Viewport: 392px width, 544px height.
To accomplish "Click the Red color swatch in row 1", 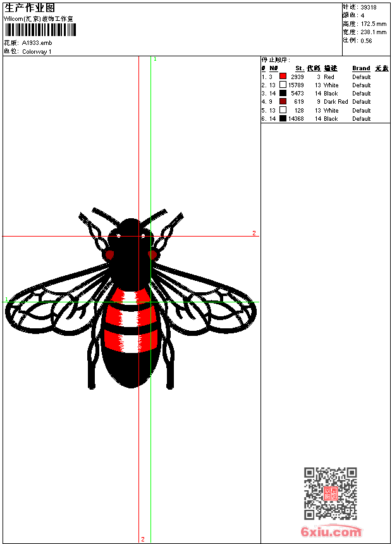I will 283,77.
